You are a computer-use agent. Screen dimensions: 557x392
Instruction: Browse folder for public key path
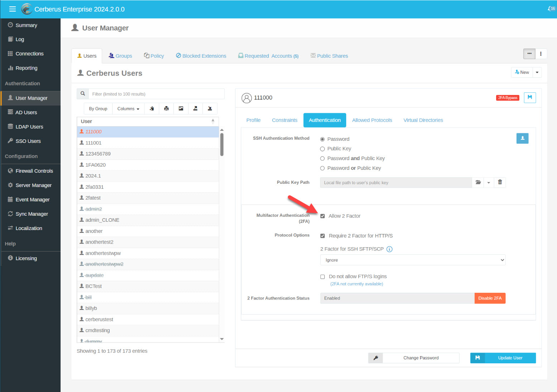[x=478, y=182]
